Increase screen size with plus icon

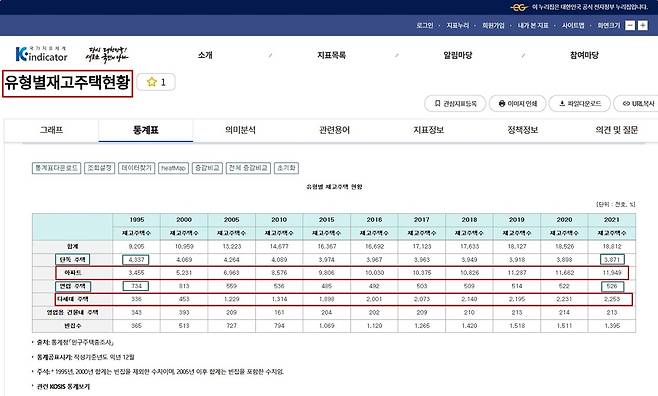point(642,25)
